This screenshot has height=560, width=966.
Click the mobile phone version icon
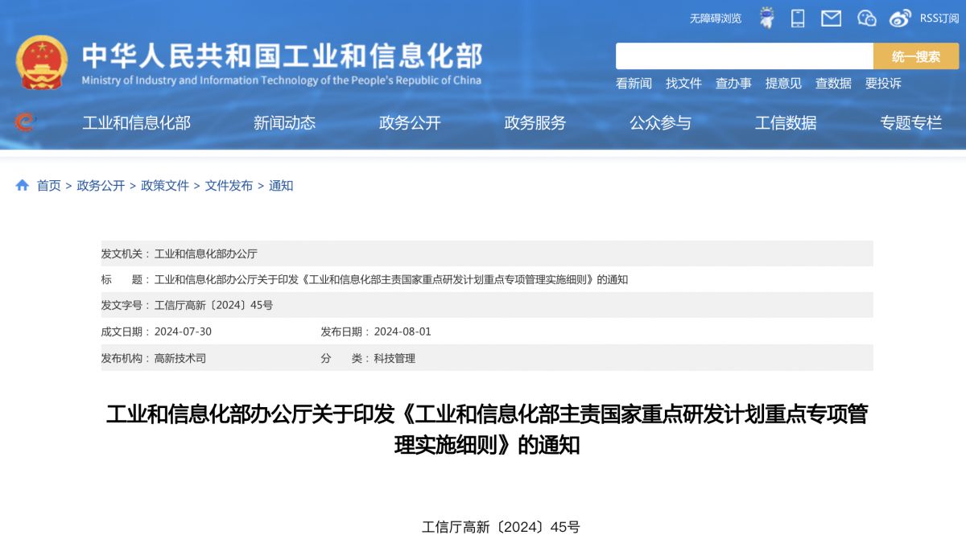point(798,18)
